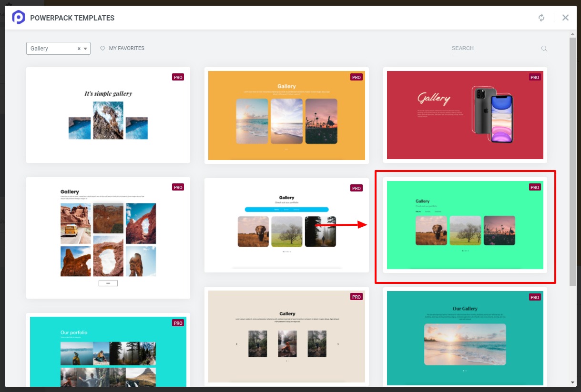Select the orange beach Gallery template
581x392 pixels.
pos(286,115)
